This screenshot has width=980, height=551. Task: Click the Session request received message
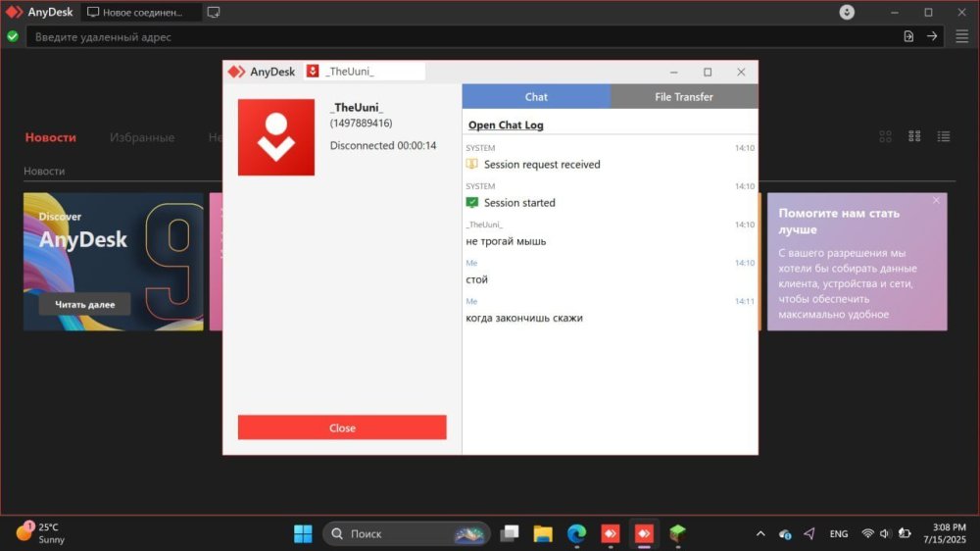point(542,165)
